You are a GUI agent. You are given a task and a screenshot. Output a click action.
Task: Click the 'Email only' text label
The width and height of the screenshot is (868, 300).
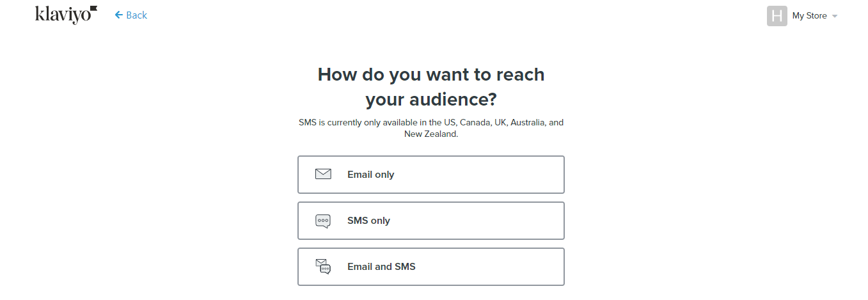click(x=371, y=175)
